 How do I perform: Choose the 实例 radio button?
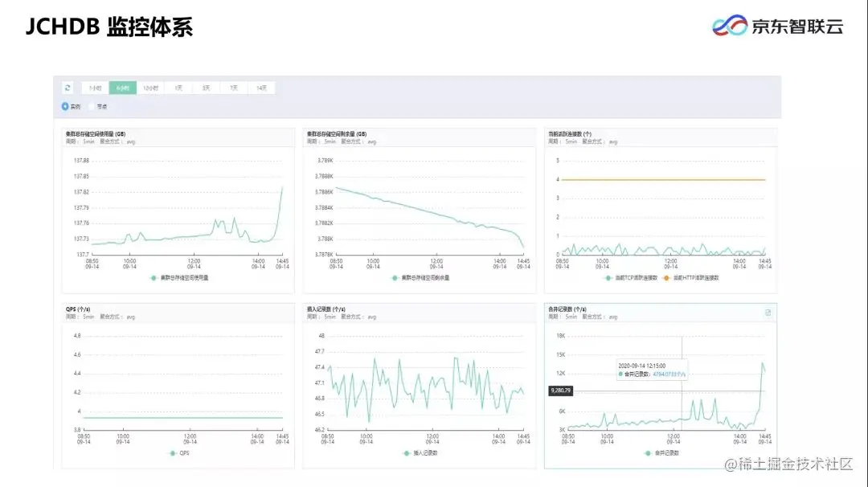pyautogui.click(x=65, y=106)
